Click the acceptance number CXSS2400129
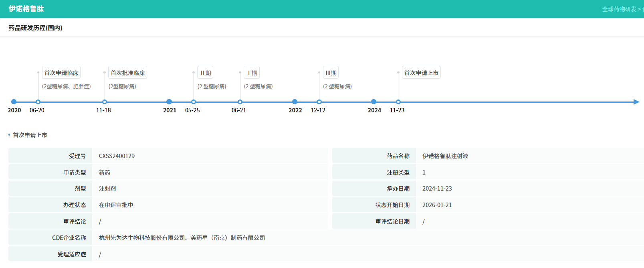The image size is (644, 268). pyautogui.click(x=117, y=156)
